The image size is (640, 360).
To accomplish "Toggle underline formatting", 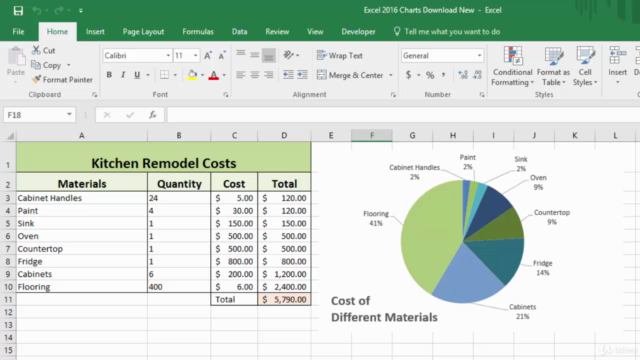I will tap(137, 75).
